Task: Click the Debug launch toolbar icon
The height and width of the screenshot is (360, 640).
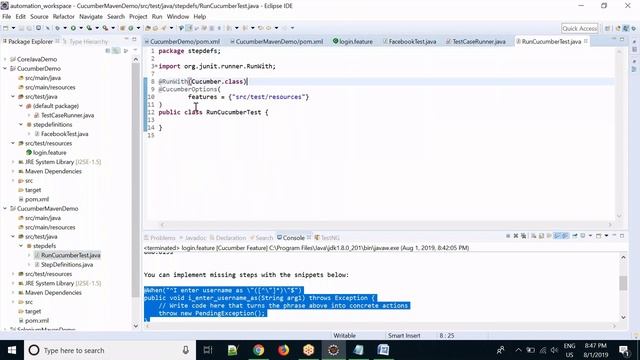Action: click(x=58, y=28)
